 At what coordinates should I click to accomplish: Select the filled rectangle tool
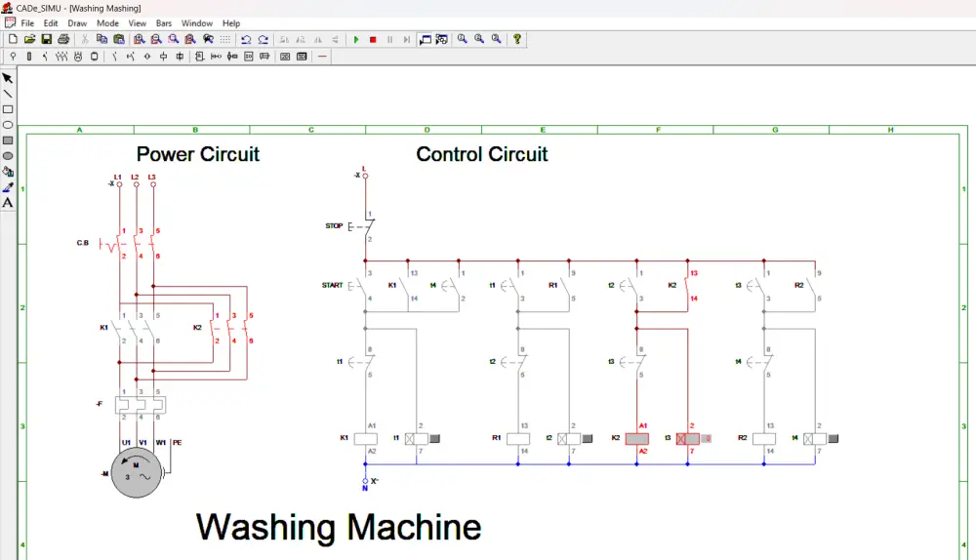click(8, 140)
